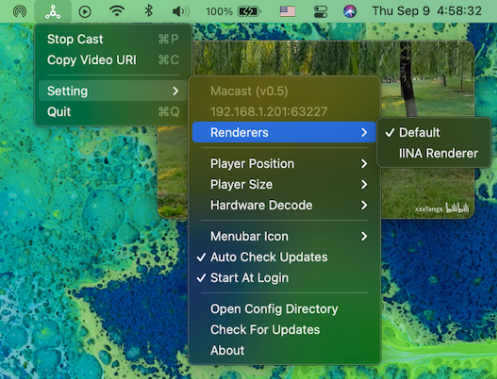Open the Now Playing menu bar icon
The width and height of the screenshot is (497, 379).
tap(85, 12)
